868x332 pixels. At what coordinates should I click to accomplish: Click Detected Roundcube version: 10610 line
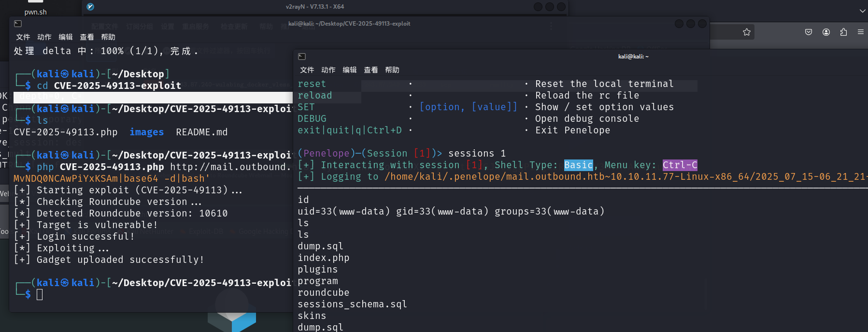(120, 214)
